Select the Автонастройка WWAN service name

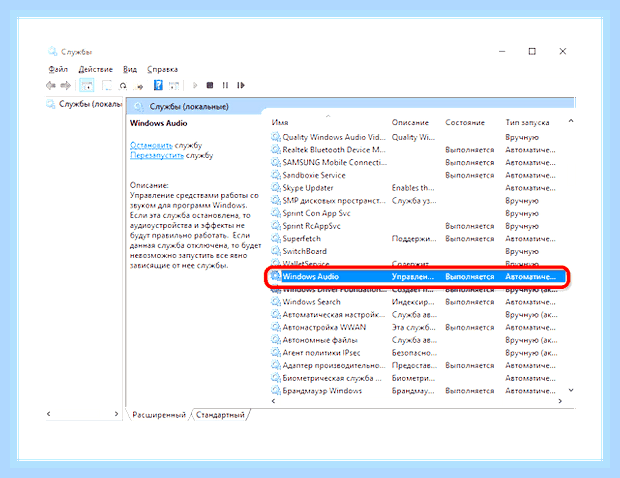pyautogui.click(x=324, y=327)
